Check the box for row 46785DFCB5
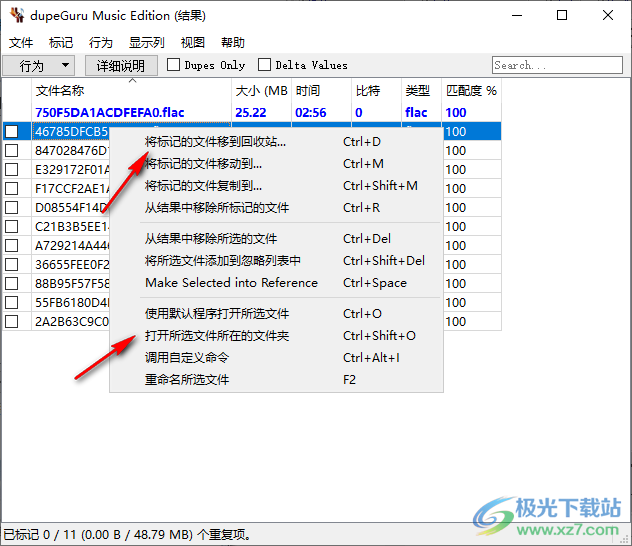 tap(12, 131)
